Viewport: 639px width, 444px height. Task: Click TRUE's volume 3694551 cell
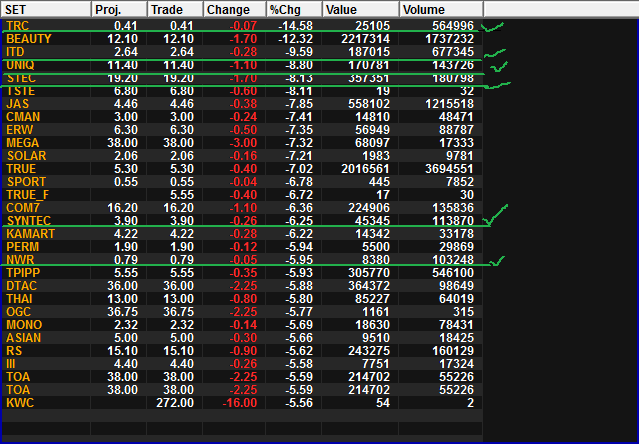[x=449, y=169]
